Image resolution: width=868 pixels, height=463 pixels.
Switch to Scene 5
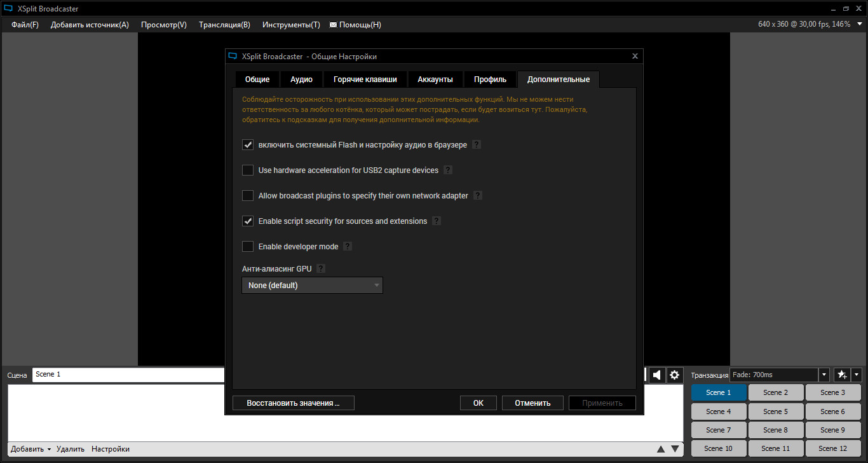(x=776, y=411)
